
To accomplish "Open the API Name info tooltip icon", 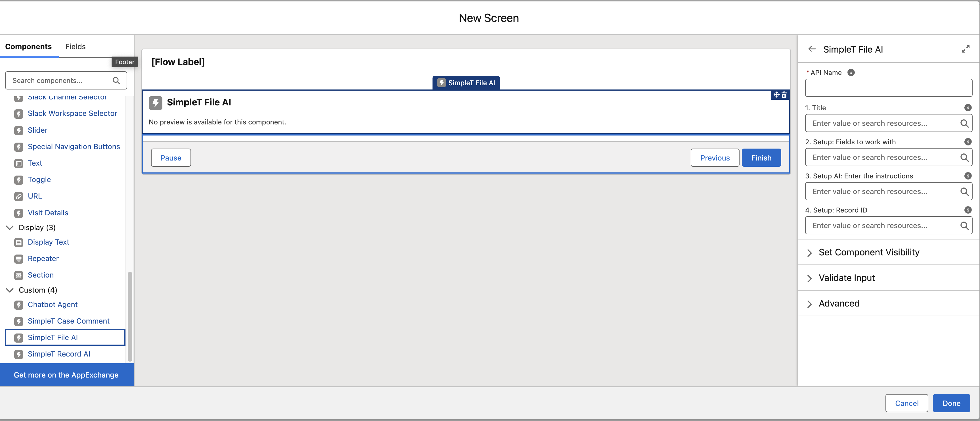I will click(x=851, y=72).
